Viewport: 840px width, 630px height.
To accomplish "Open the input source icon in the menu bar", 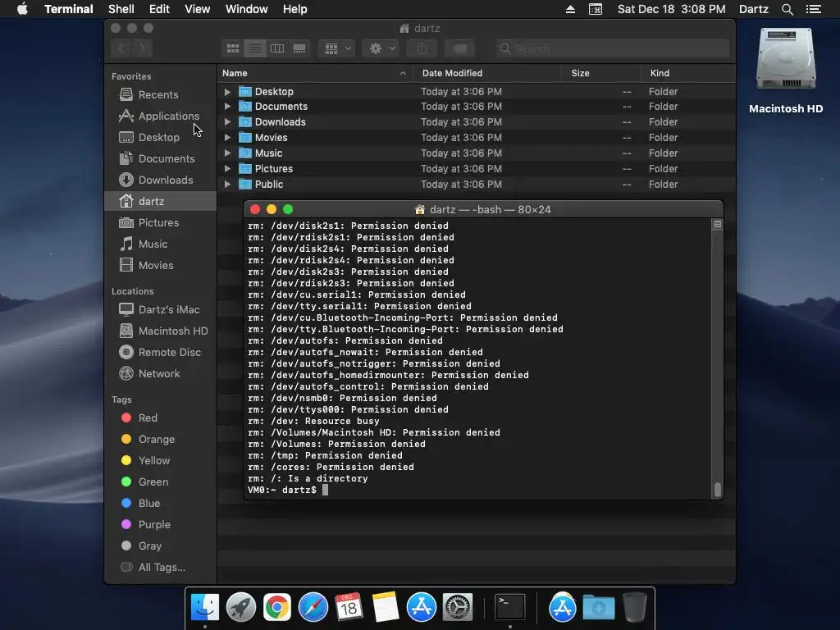I will point(596,9).
